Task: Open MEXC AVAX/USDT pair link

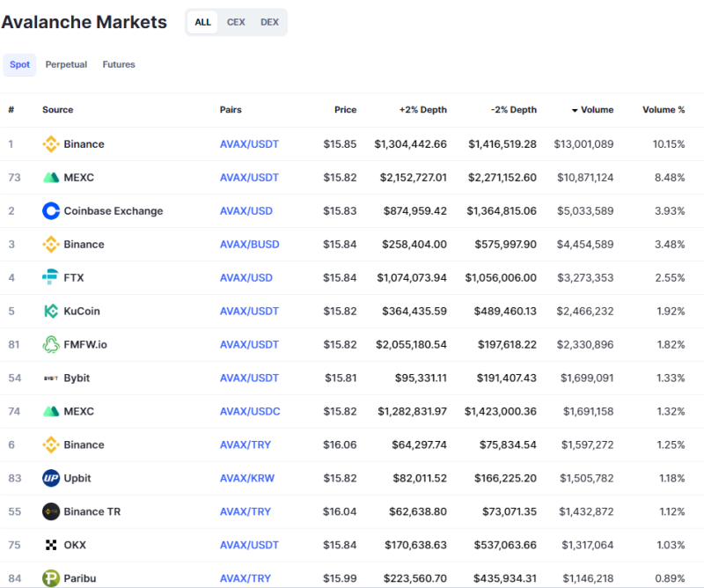Action: click(x=249, y=178)
